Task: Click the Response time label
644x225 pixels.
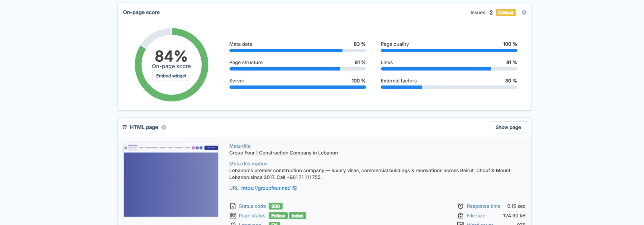Action: 483,206
